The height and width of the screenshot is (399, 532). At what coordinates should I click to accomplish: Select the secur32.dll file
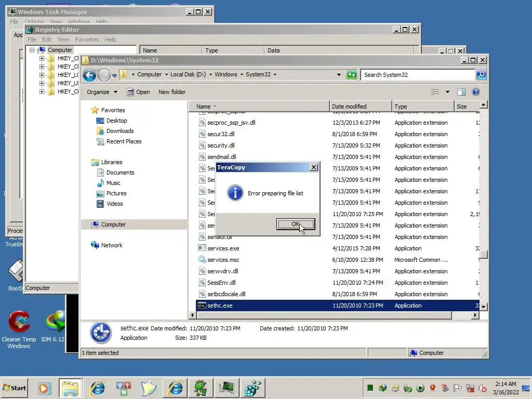(221, 134)
